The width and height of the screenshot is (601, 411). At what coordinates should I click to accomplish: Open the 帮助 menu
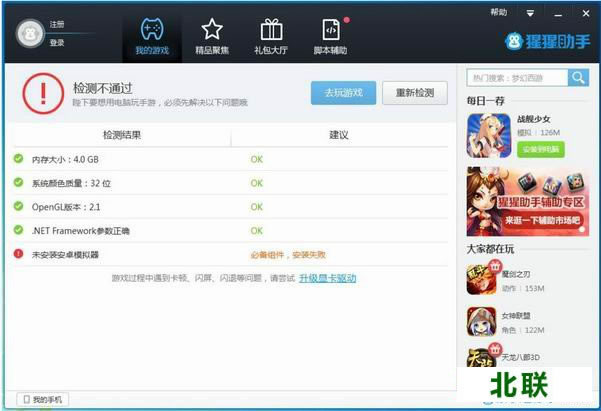pos(499,13)
